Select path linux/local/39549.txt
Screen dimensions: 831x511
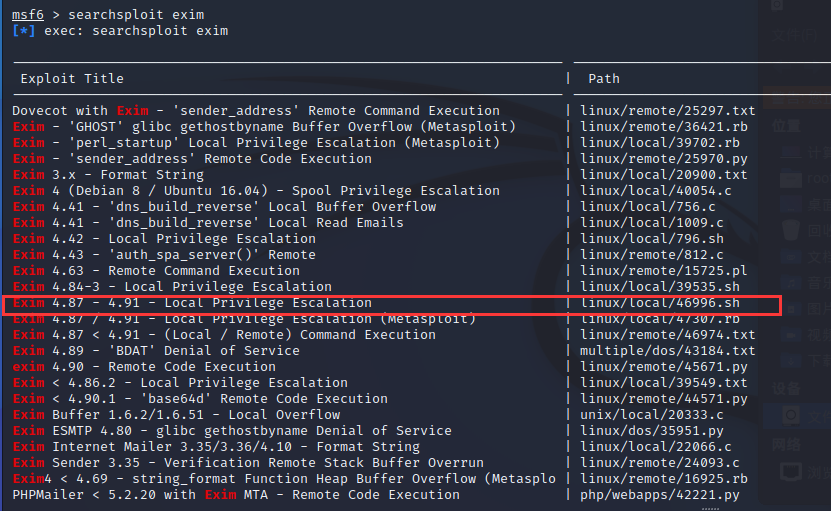(664, 383)
